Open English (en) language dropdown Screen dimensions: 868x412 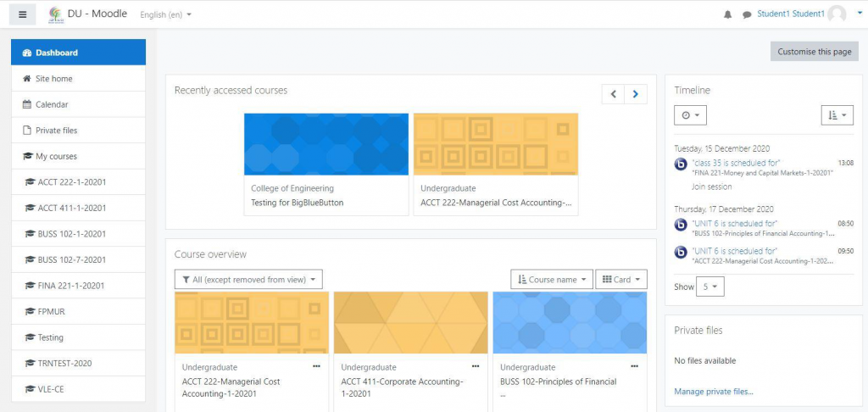pyautogui.click(x=165, y=14)
